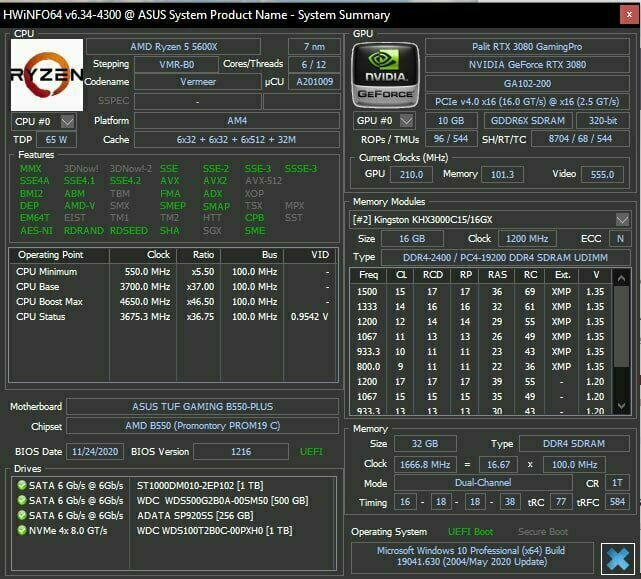Click the memory timings scrollbar thumb

pyautogui.click(x=621, y=326)
